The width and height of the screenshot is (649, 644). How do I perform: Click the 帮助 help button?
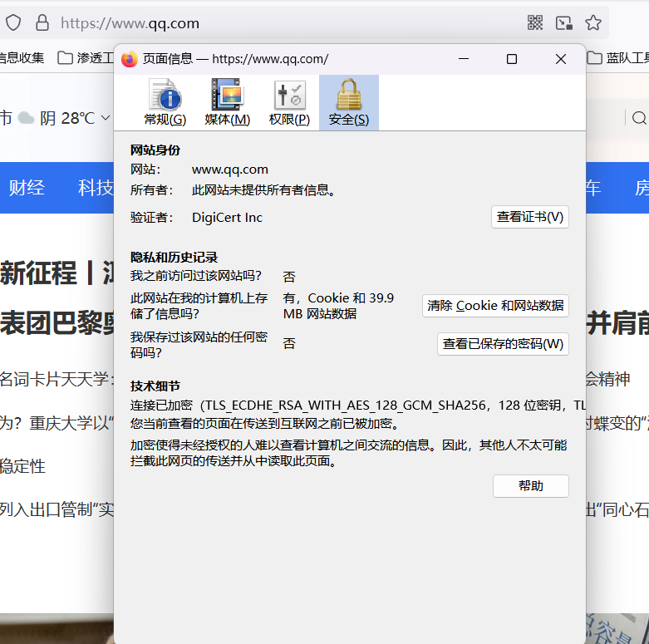tap(531, 486)
